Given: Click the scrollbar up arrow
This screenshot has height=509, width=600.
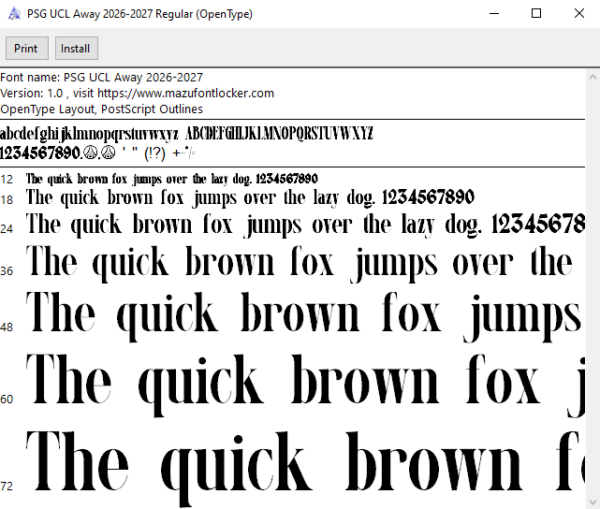Looking at the screenshot, I should pos(593,77).
